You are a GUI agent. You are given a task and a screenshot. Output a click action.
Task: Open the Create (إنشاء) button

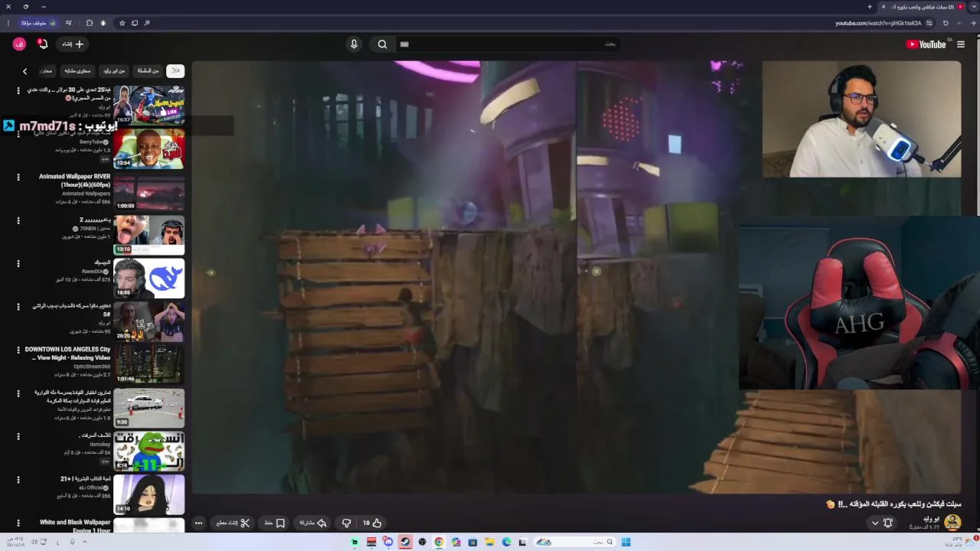tap(73, 44)
